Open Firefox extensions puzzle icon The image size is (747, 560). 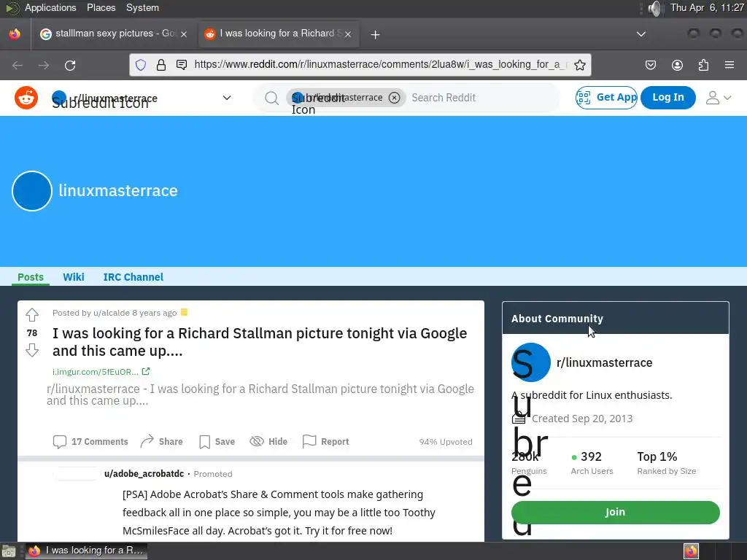tap(703, 65)
